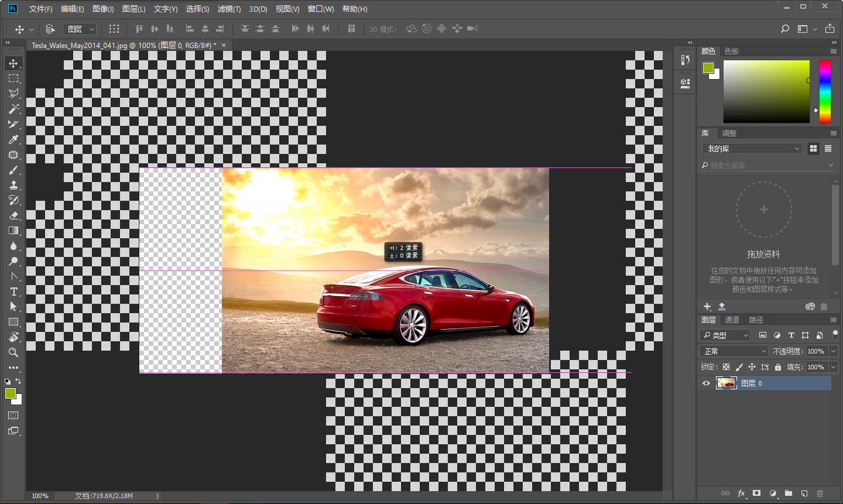Select the Horizontal Type tool
This screenshot has width=843, height=504.
[x=13, y=292]
